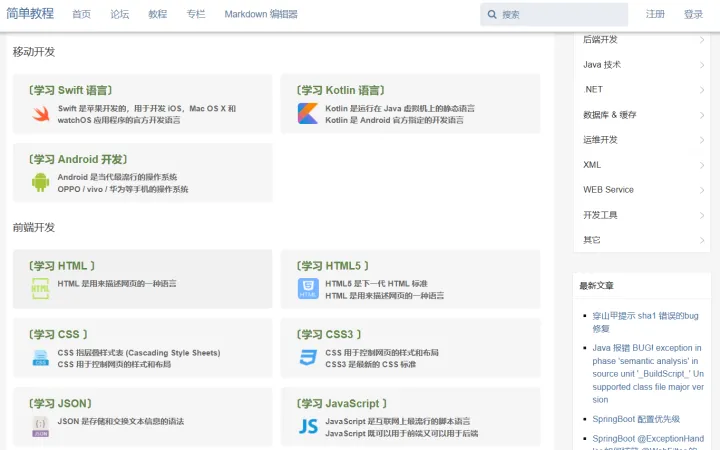Open the 学习 Kotlin 语言 tutorial link
The width and height of the screenshot is (720, 450).
click(x=341, y=90)
